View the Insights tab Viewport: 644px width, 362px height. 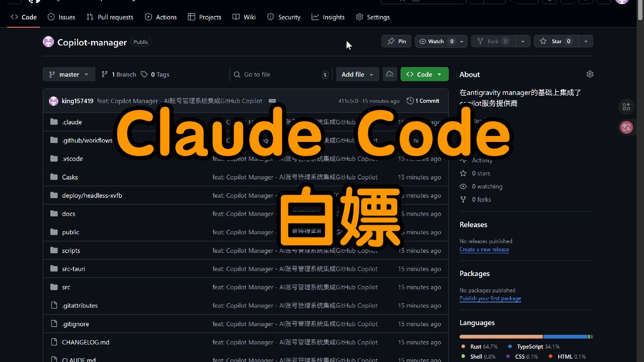pyautogui.click(x=328, y=17)
